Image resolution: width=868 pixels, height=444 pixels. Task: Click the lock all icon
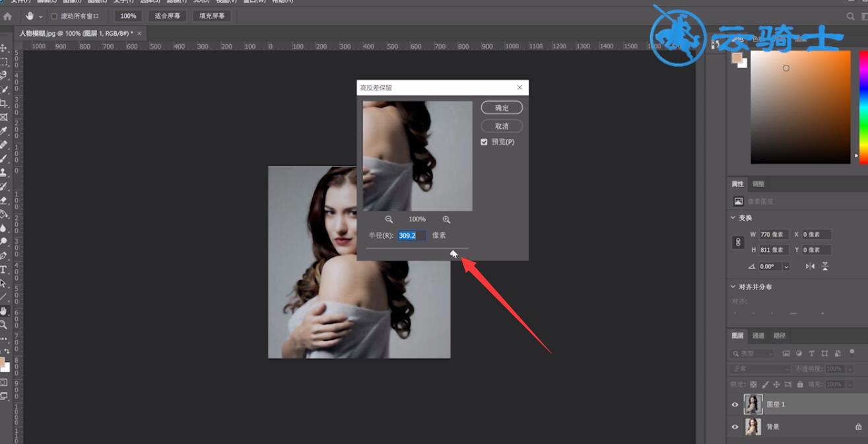pyautogui.click(x=800, y=384)
